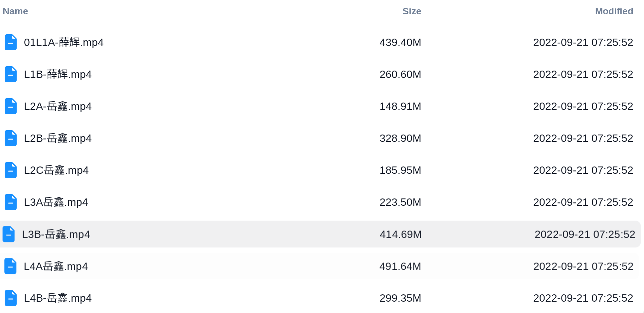
Task: Select the row showing size 491.64M
Action: pyautogui.click(x=320, y=266)
